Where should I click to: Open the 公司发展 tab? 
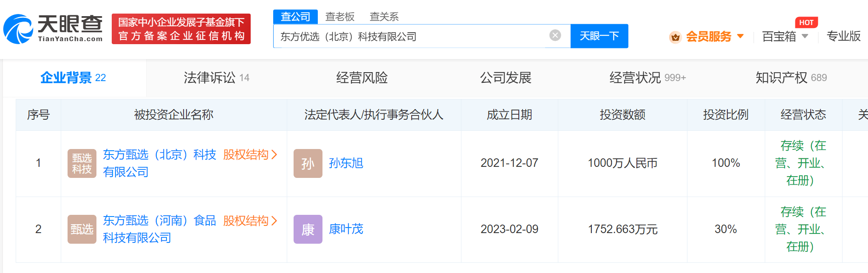pos(505,78)
